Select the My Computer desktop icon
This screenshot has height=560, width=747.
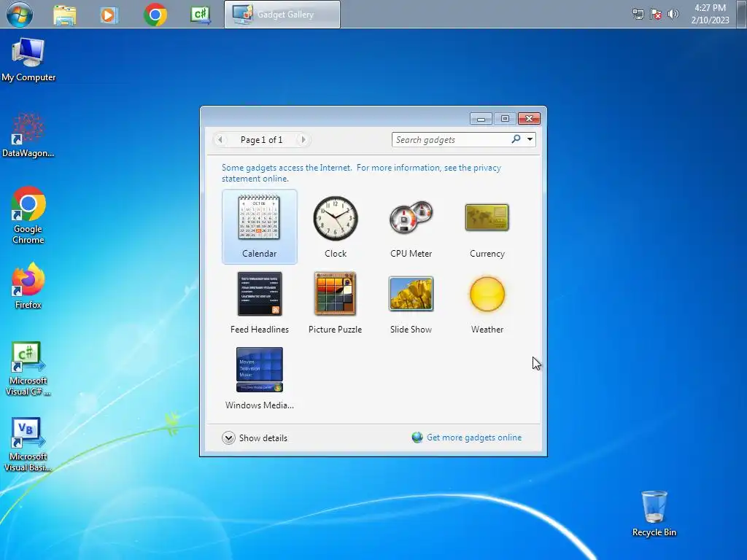point(28,60)
